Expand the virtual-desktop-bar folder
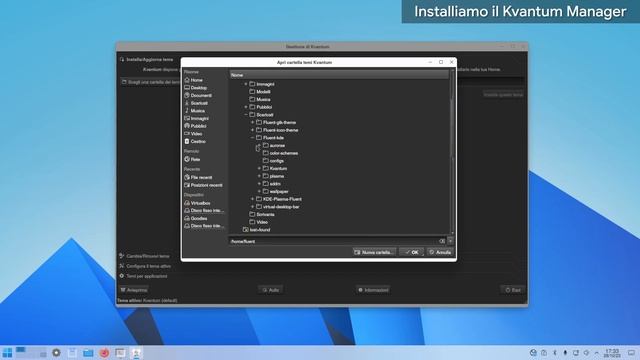 coord(252,207)
